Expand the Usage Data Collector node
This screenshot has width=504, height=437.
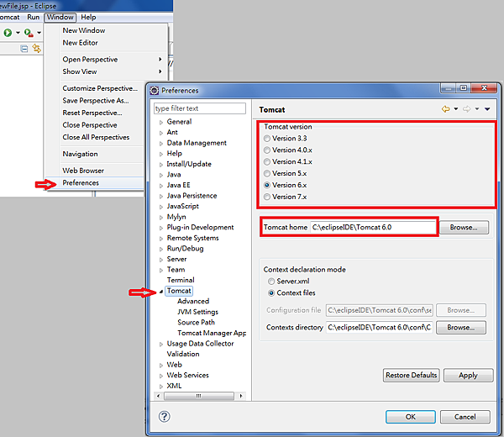161,344
